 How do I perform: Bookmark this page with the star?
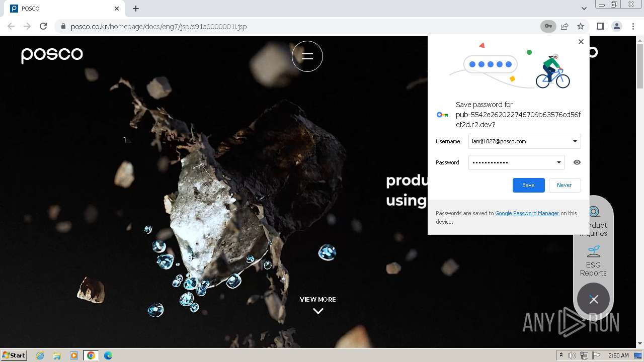[581, 26]
